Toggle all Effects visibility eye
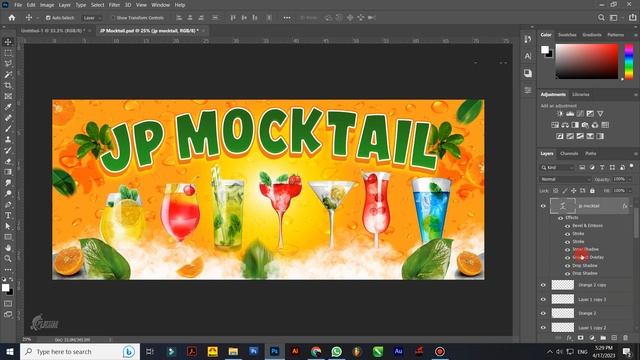 pos(560,218)
